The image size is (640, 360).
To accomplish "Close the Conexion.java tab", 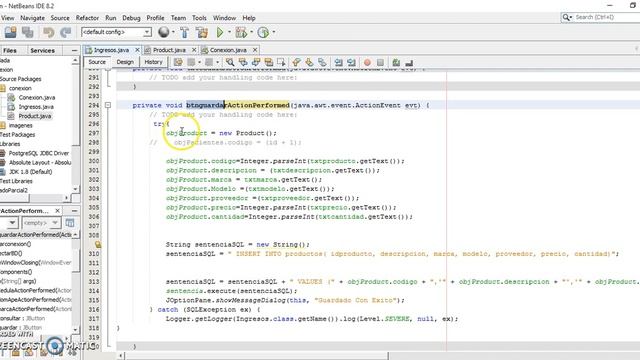I will (x=255, y=50).
